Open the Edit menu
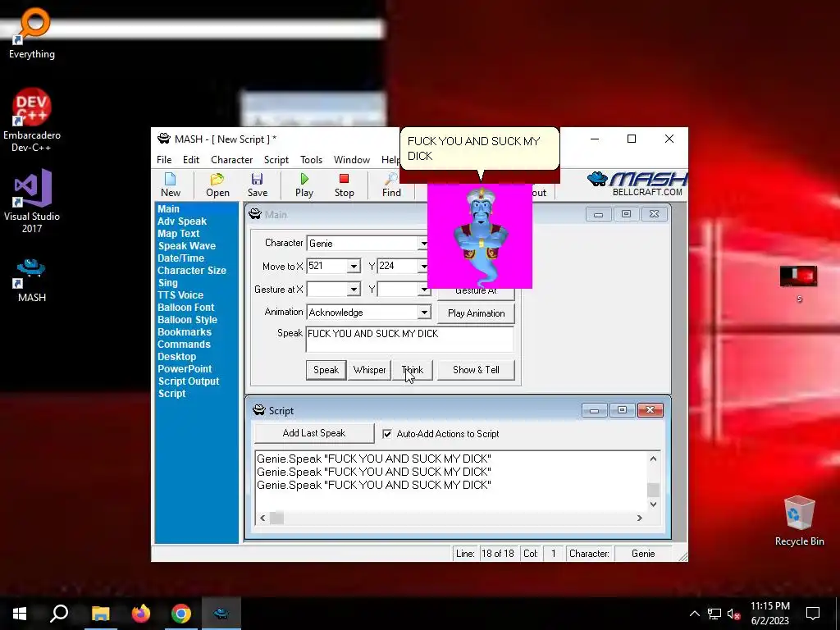 tap(190, 160)
